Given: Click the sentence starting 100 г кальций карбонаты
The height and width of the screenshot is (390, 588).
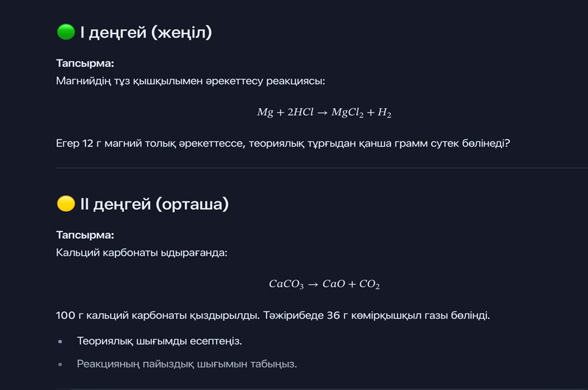Looking at the screenshot, I should click(273, 315).
